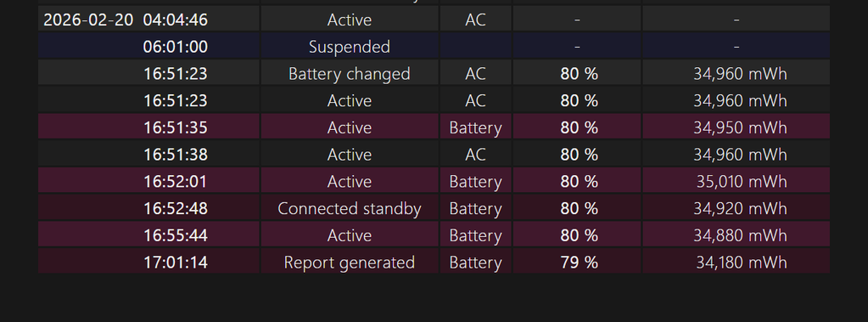Click the Suspended state at 06:01:00

click(350, 47)
